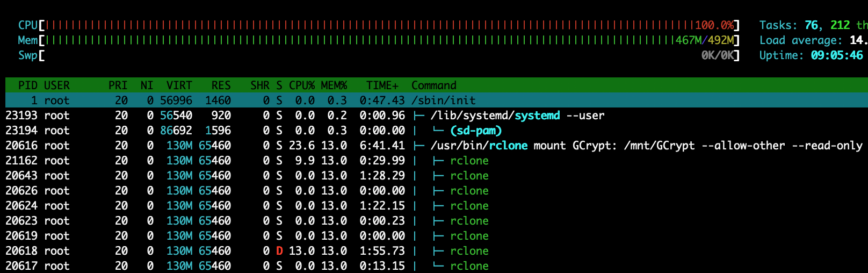The height and width of the screenshot is (273, 868).
Task: Select rclone thread with PID 21162
Action: pos(469,161)
